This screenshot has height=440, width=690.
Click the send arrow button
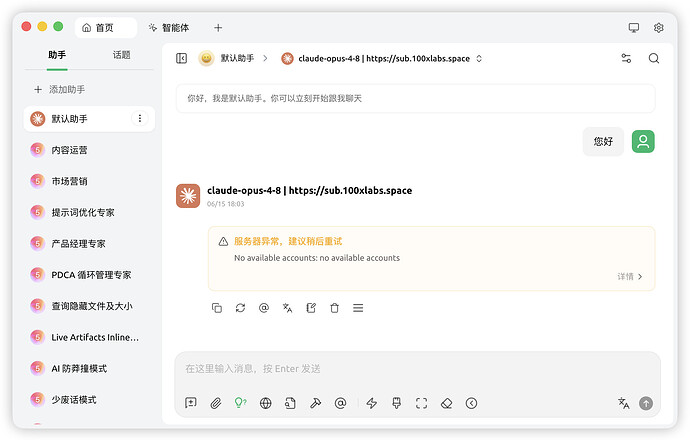click(x=646, y=403)
